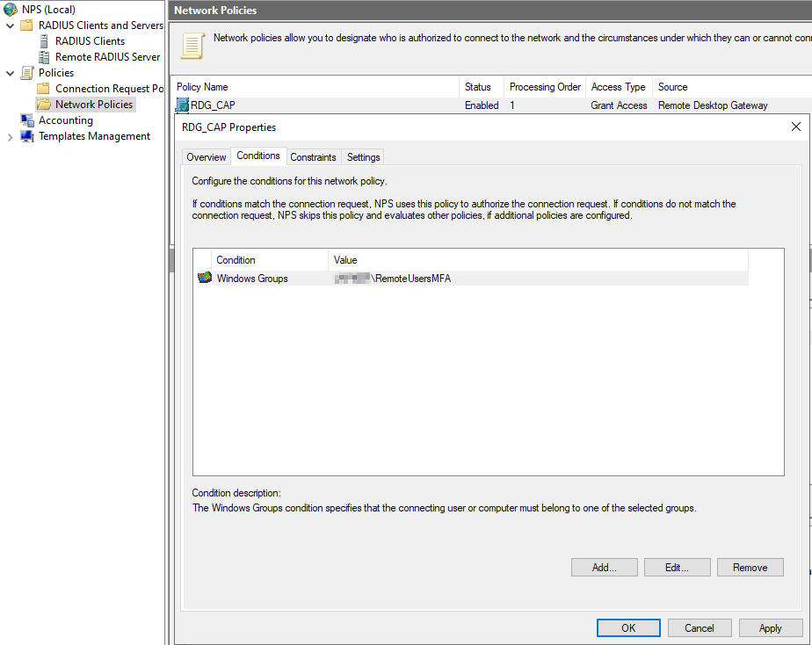Image resolution: width=812 pixels, height=645 pixels.
Task: Expand the Templates Management node
Action: [x=11, y=136]
